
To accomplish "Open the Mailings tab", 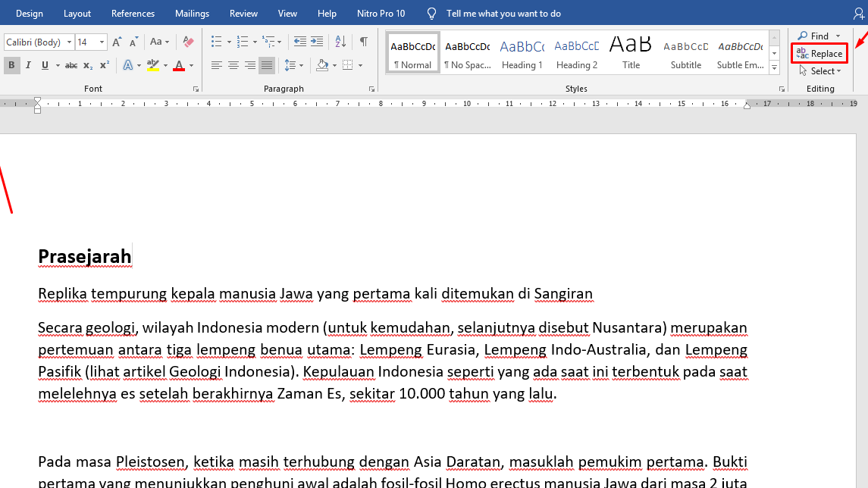I will (x=192, y=14).
